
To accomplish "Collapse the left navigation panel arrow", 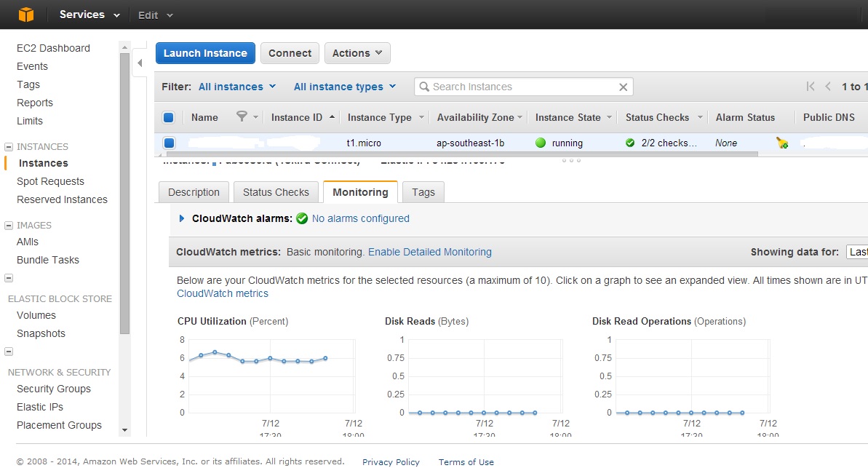I will 140,63.
